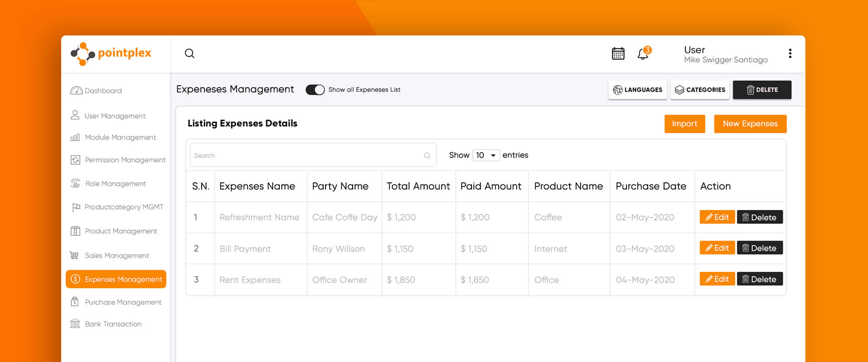868x362 pixels.
Task: Click the Module Management bar chart icon
Action: (x=75, y=137)
